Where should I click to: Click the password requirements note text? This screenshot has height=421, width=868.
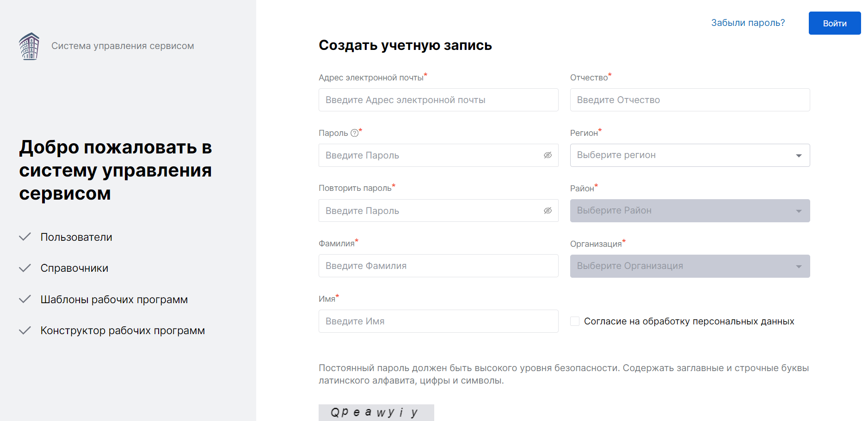tap(564, 374)
